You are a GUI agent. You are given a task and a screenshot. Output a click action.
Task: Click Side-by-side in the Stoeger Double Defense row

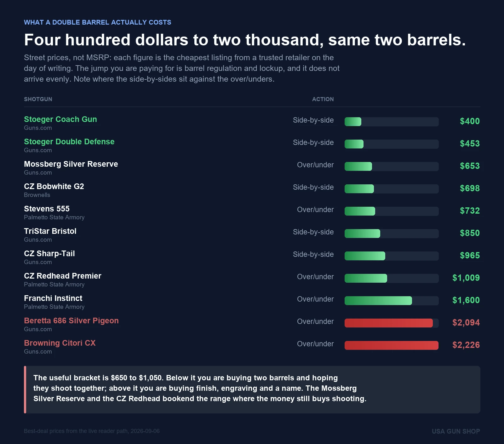313,143
